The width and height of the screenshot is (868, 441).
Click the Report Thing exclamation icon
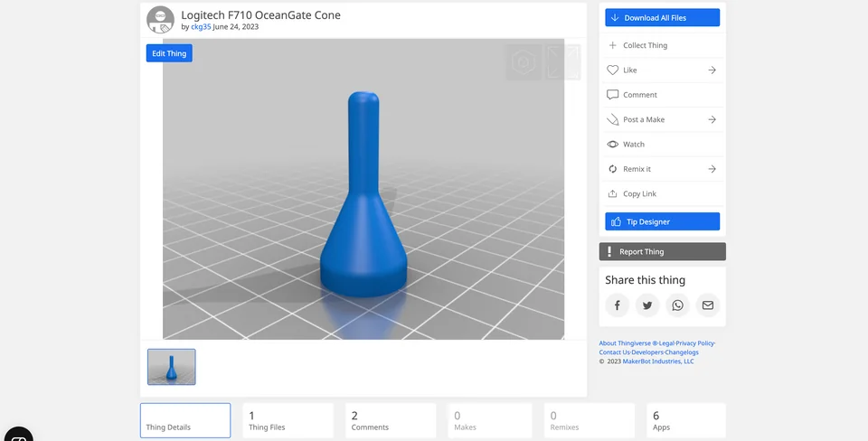(x=609, y=251)
